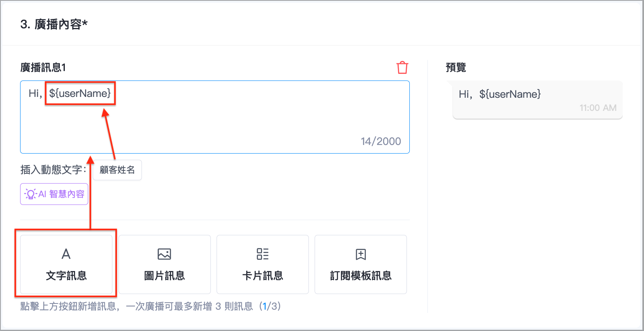Screen dimensions: 644x331
Task: Click the 3. 廣播內容 section heading
Action: [x=54, y=24]
